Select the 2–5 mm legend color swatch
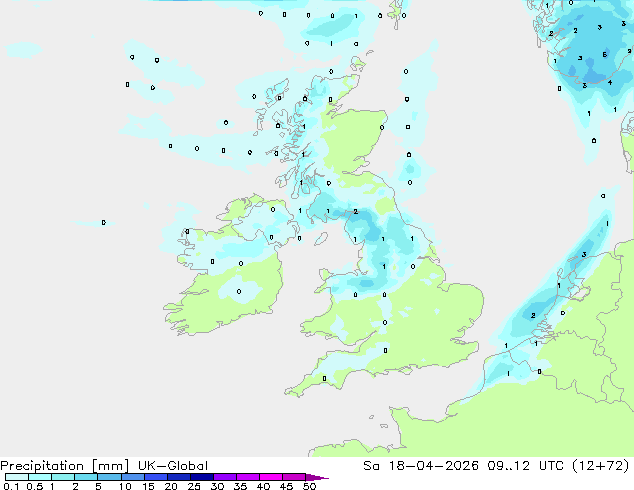 pos(86,477)
